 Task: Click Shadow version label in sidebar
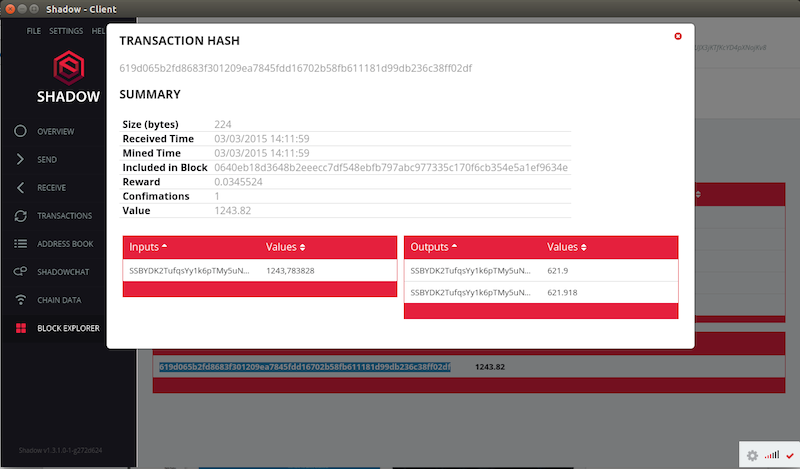point(60,450)
